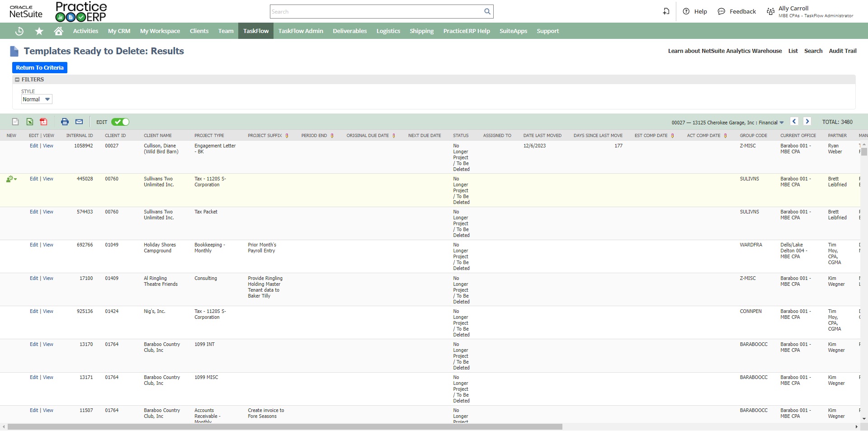This screenshot has width=868, height=431.
Task: Open the Deliverables menu
Action: click(x=349, y=31)
